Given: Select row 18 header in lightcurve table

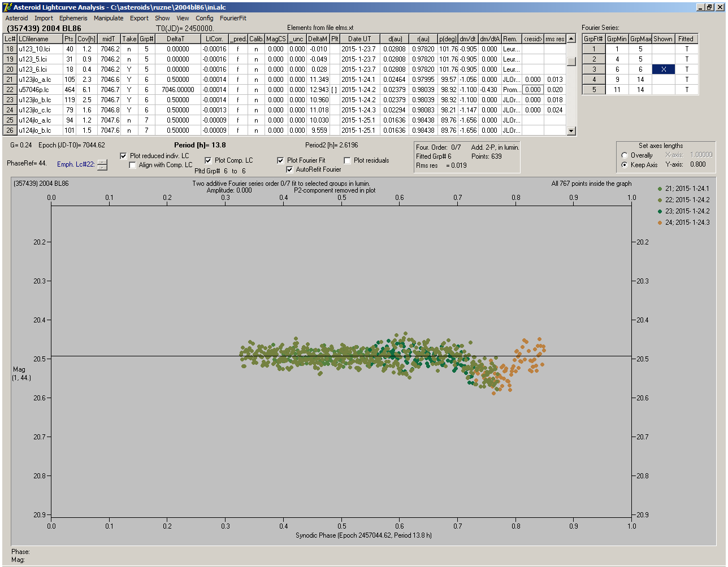Looking at the screenshot, I should pyautogui.click(x=10, y=49).
